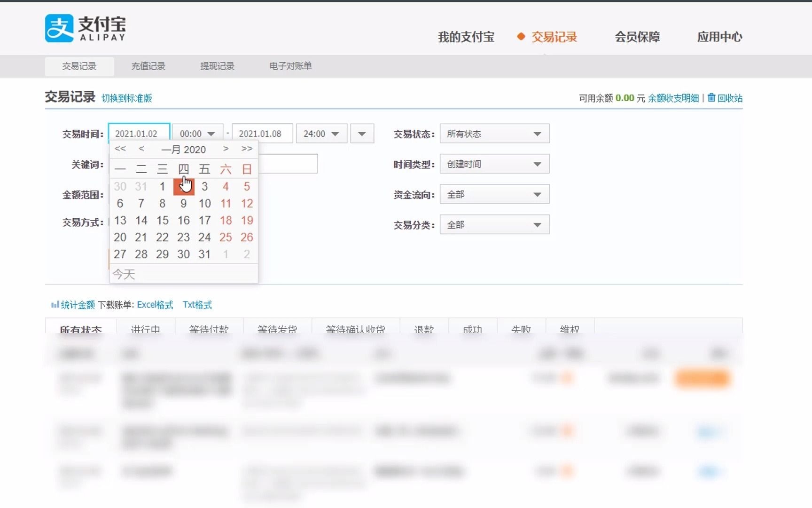Click the end date field 2021.01.08
The height and width of the screenshot is (508, 812).
point(263,134)
